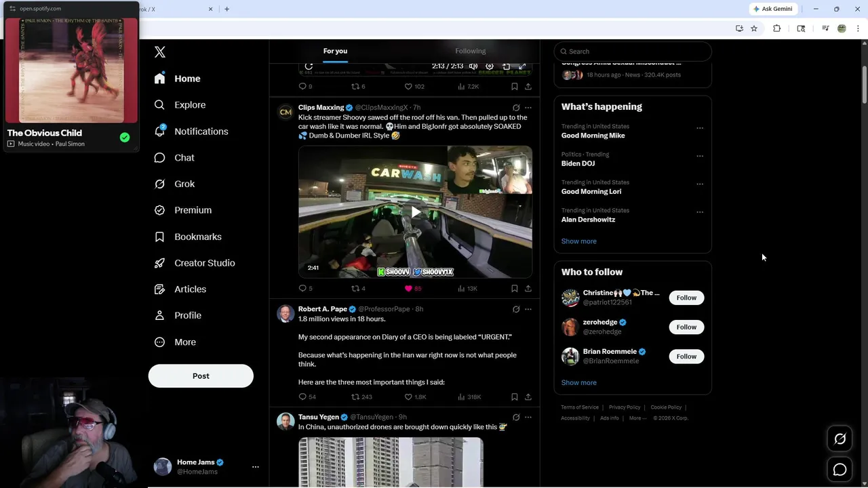Show more trending topics

(579, 241)
